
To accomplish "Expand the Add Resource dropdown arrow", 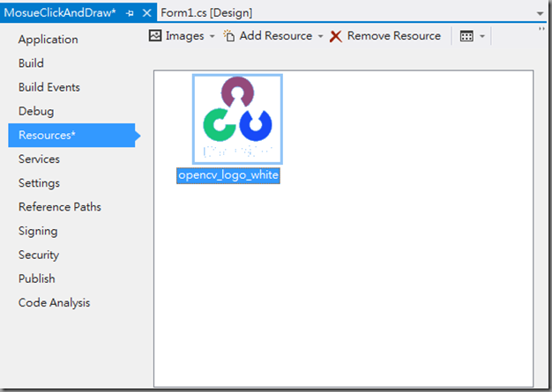I will pyautogui.click(x=320, y=36).
